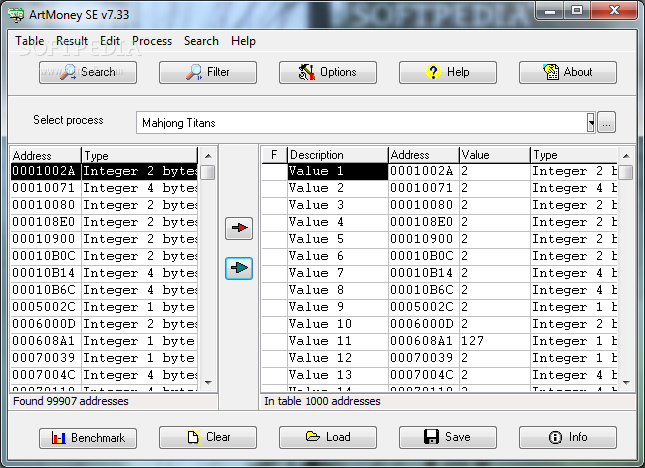
Task: Load a saved table
Action: coord(328,438)
